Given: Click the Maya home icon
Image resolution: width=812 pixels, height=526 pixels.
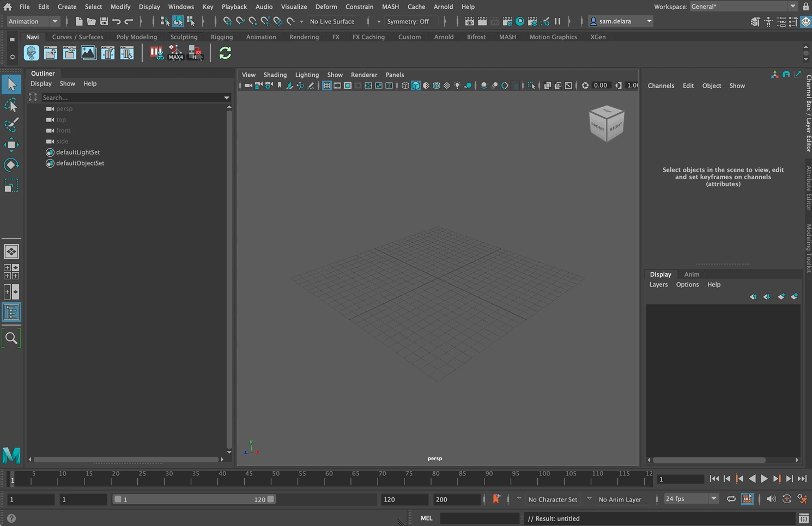Looking at the screenshot, I should pyautogui.click(x=8, y=7).
